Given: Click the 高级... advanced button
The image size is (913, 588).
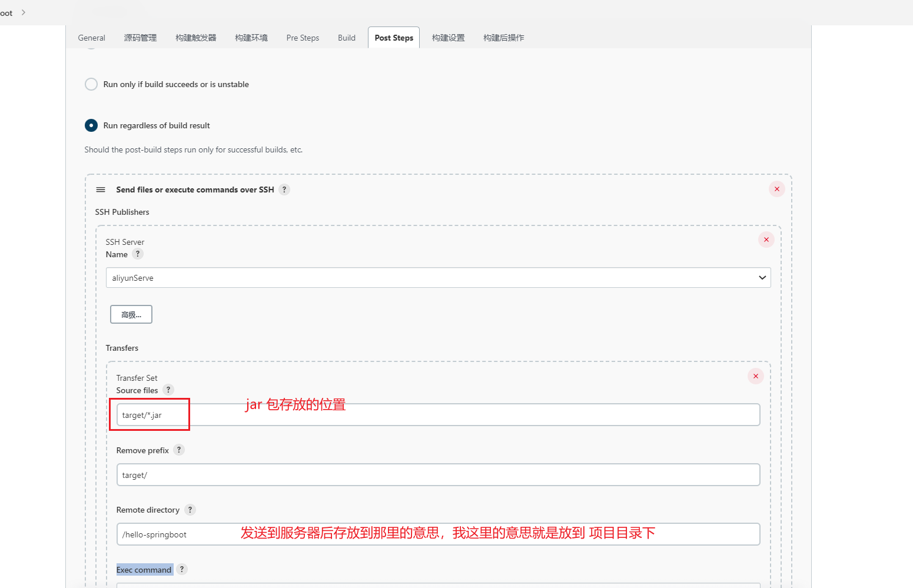Looking at the screenshot, I should click(131, 314).
